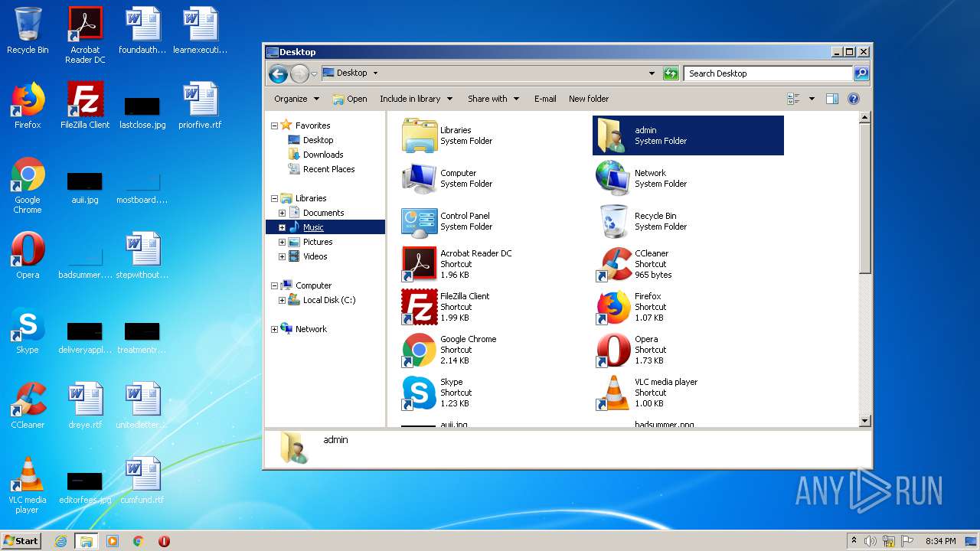
Task: Expand Local Disk (C:) node
Action: click(282, 300)
